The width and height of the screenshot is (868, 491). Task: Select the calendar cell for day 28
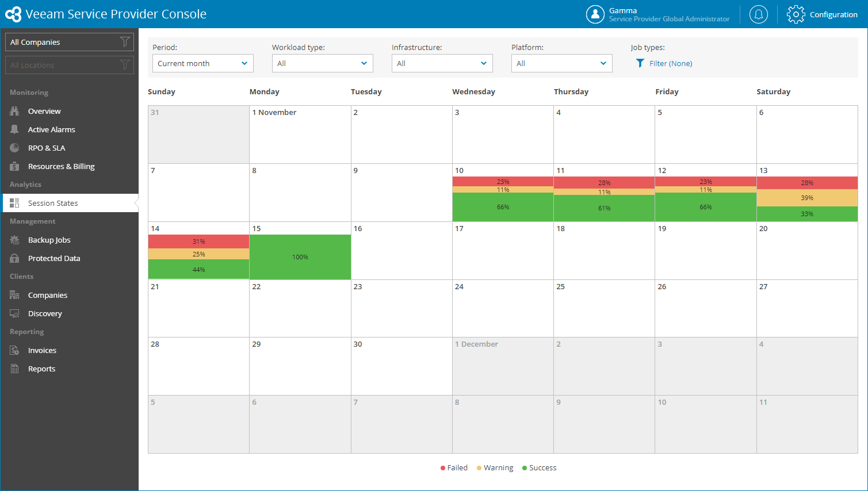pos(198,366)
